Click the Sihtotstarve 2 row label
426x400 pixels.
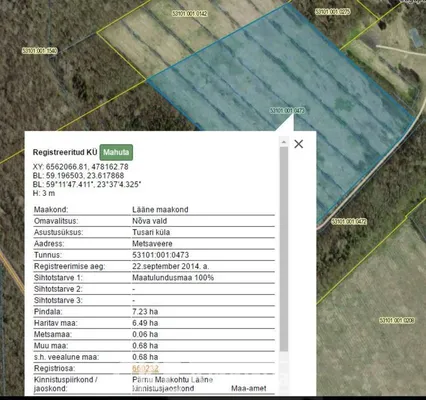point(58,289)
